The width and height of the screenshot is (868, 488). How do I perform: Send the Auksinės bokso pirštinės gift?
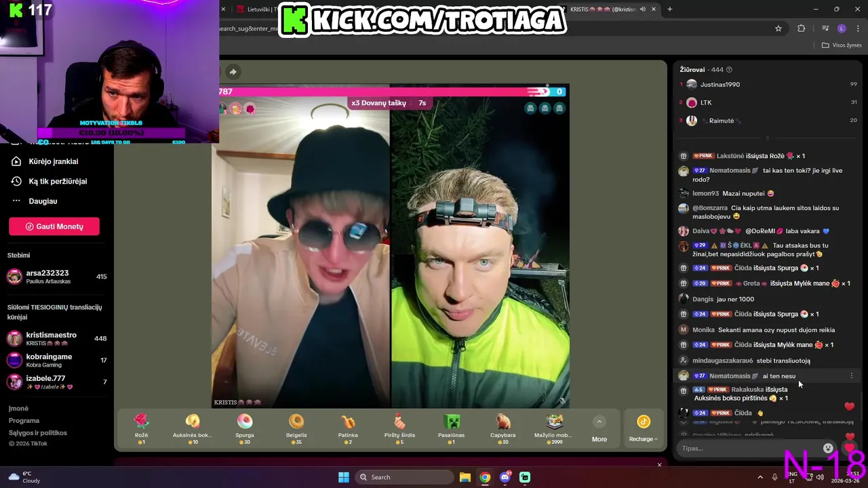(193, 429)
